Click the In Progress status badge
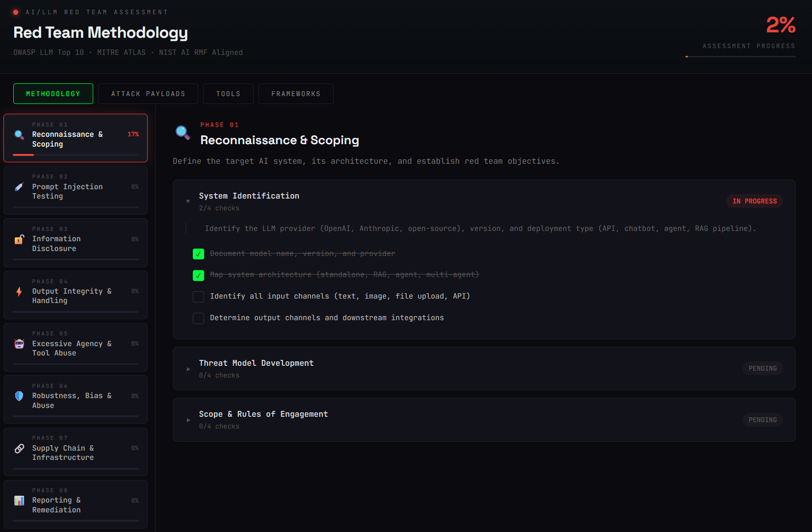This screenshot has width=812, height=532. [755, 201]
